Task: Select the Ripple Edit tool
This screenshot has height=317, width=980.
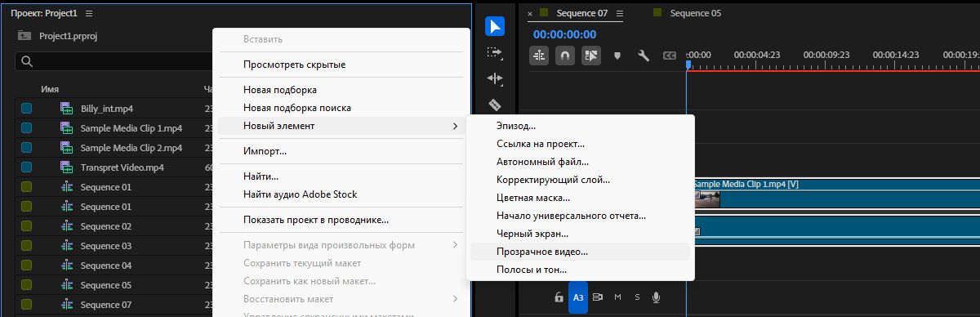Action: (x=495, y=78)
